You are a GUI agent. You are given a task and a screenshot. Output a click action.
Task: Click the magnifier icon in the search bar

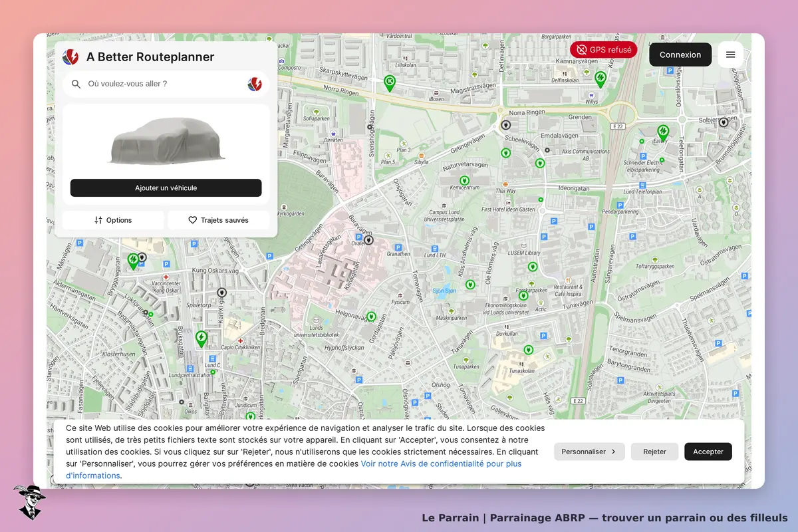(76, 84)
